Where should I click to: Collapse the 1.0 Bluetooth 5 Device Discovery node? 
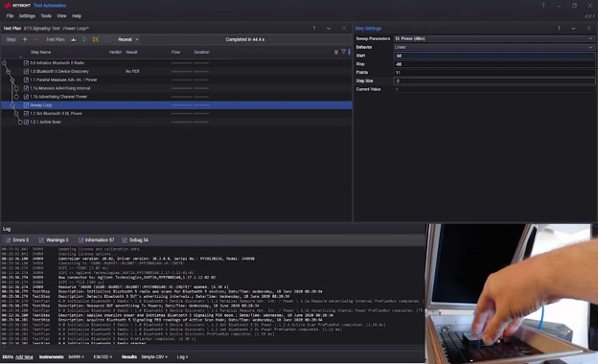point(9,71)
